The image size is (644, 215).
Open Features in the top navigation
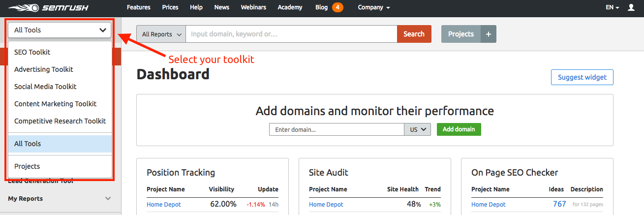pyautogui.click(x=139, y=7)
